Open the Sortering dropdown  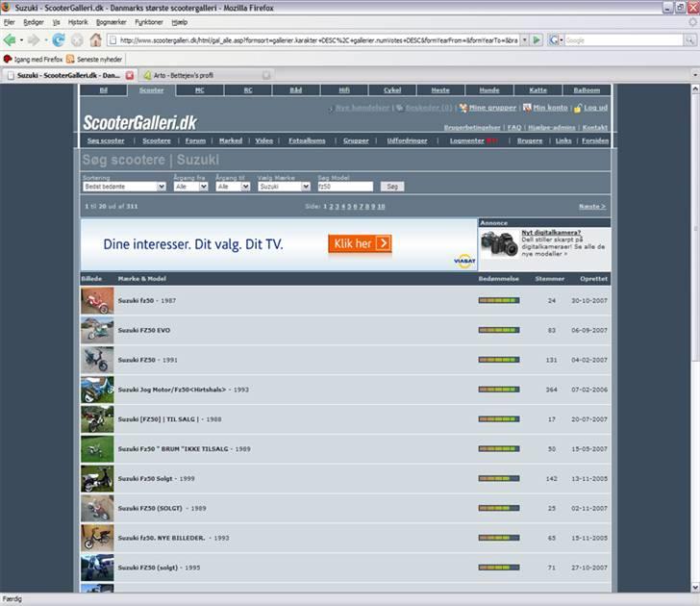click(x=124, y=187)
